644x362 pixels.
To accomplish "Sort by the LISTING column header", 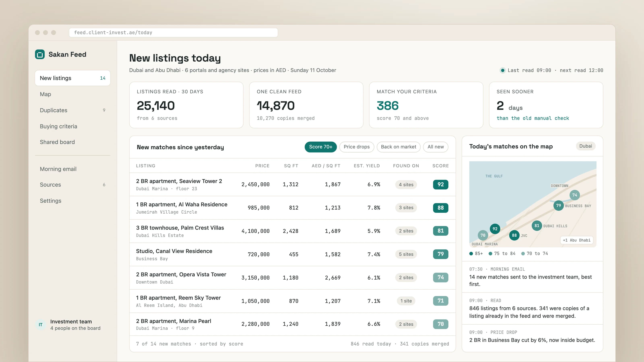I will (x=146, y=166).
